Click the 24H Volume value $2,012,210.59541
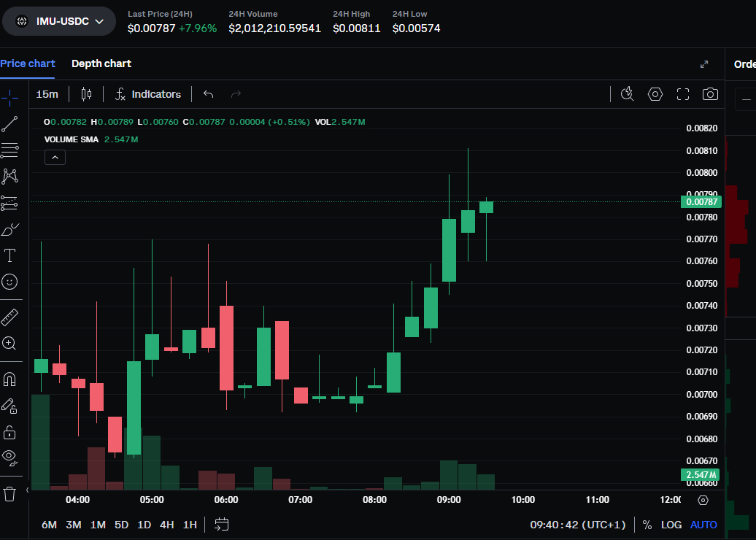The width and height of the screenshot is (756, 540). 275,28
